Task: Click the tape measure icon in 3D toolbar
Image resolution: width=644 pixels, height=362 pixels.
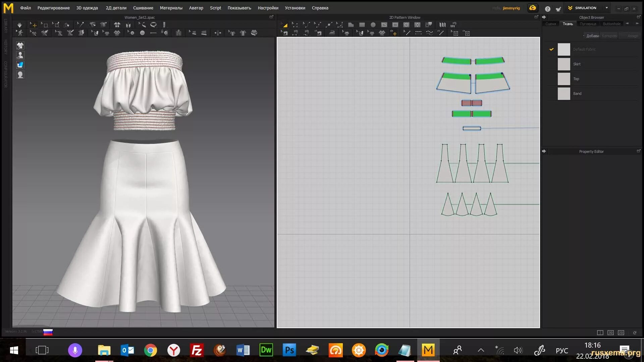Action: (153, 25)
